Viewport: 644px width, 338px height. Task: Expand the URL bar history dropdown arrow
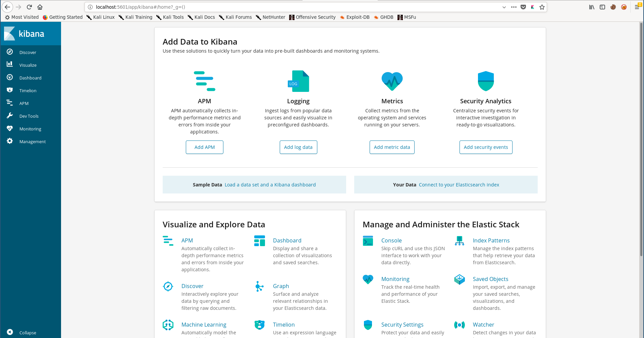[504, 7]
